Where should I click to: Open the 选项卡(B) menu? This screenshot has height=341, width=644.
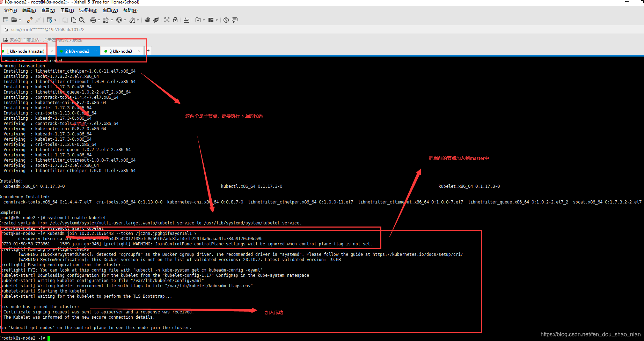[x=88, y=10]
